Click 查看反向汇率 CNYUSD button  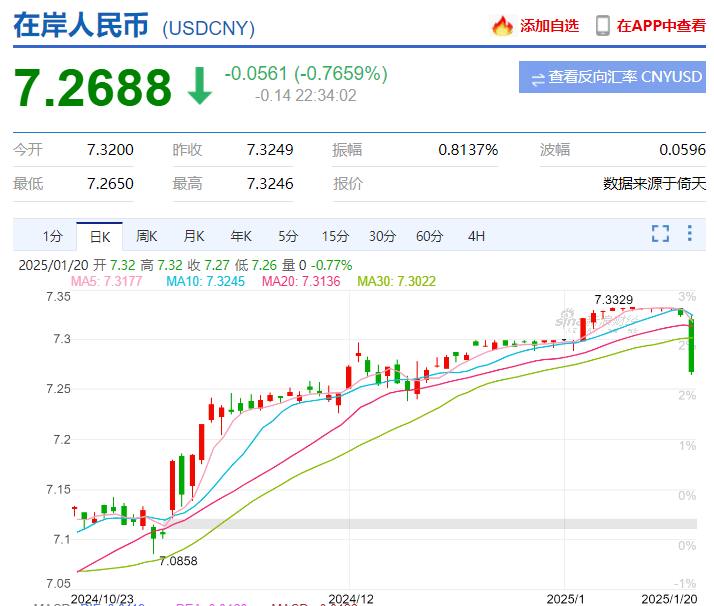(x=612, y=77)
